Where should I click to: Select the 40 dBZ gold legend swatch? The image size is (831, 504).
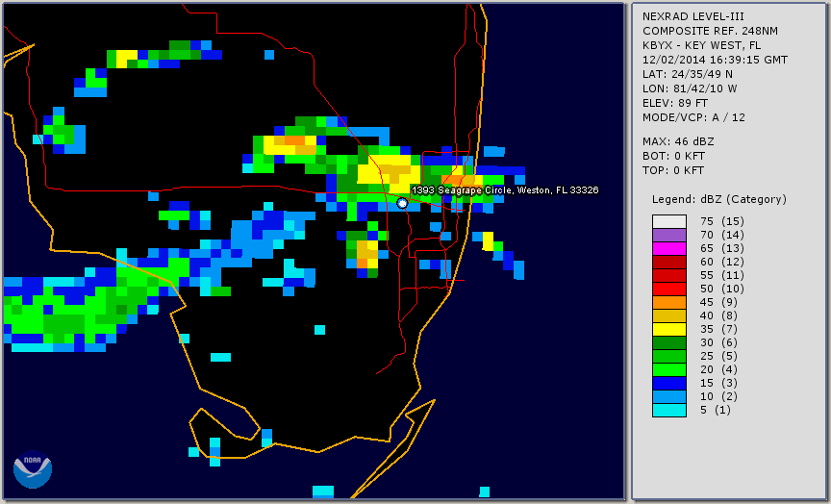point(669,315)
